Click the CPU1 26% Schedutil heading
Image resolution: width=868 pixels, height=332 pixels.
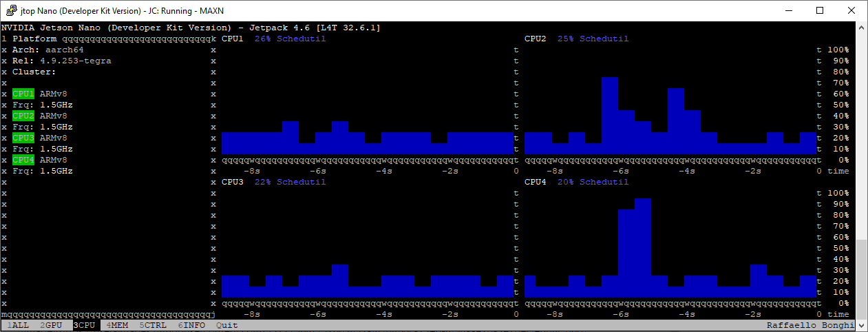click(x=274, y=39)
